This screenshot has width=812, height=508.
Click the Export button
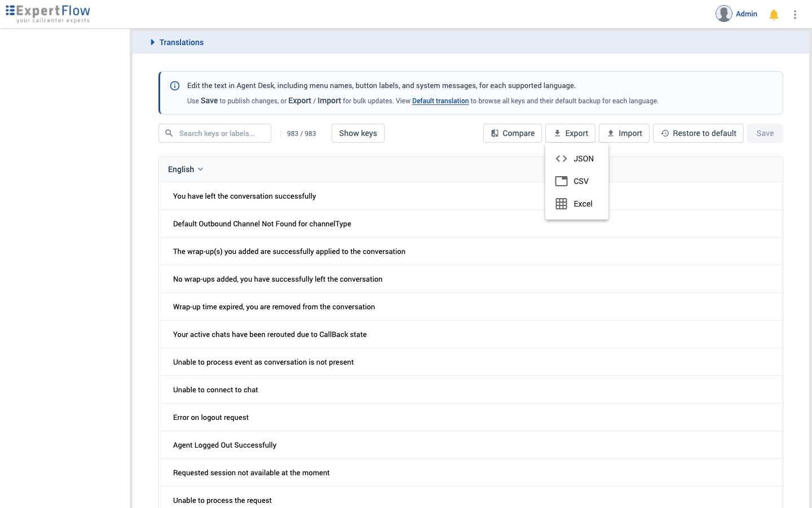(x=570, y=133)
